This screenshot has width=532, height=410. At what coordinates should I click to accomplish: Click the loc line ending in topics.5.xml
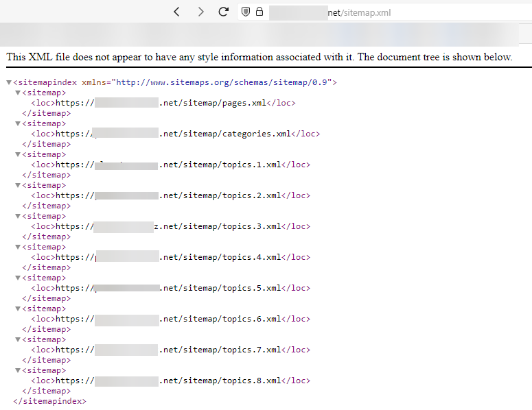coord(171,288)
